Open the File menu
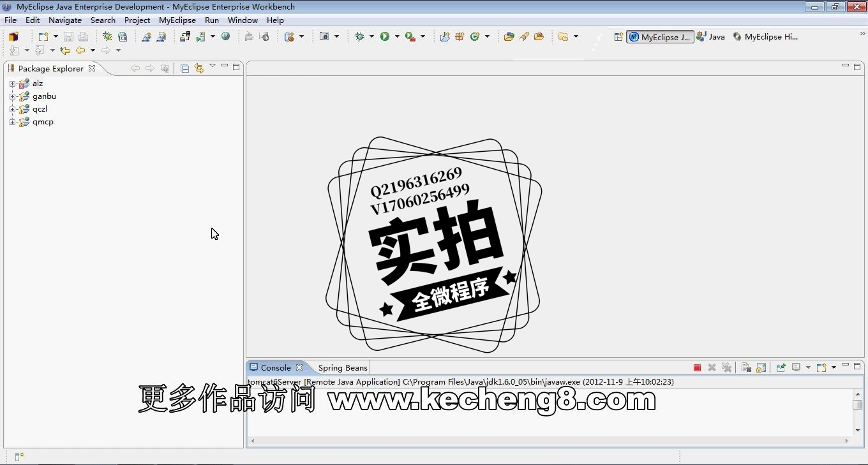Screen dimensions: 868x465 pos(10,20)
